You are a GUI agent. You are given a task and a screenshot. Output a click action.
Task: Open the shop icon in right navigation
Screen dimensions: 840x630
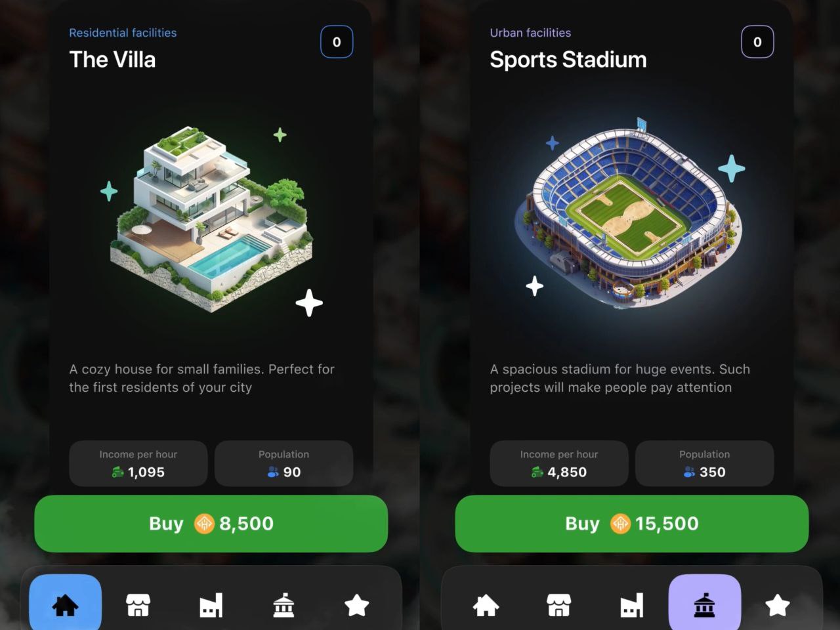[558, 604]
